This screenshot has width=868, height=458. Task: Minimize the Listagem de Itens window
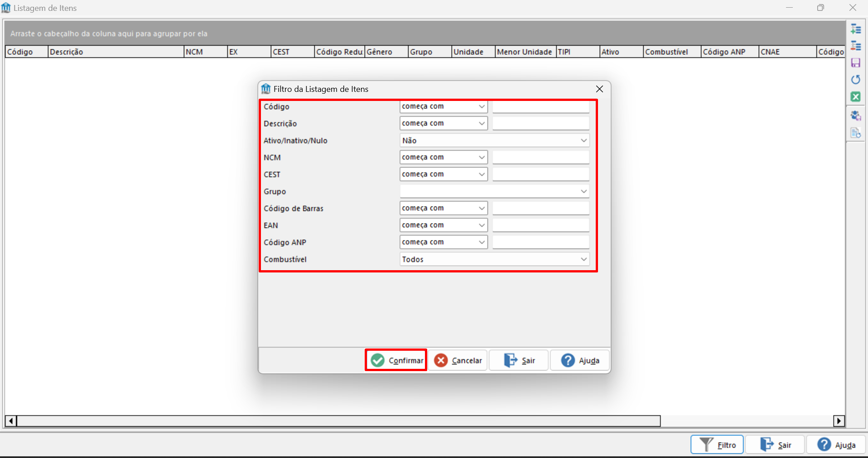point(789,8)
